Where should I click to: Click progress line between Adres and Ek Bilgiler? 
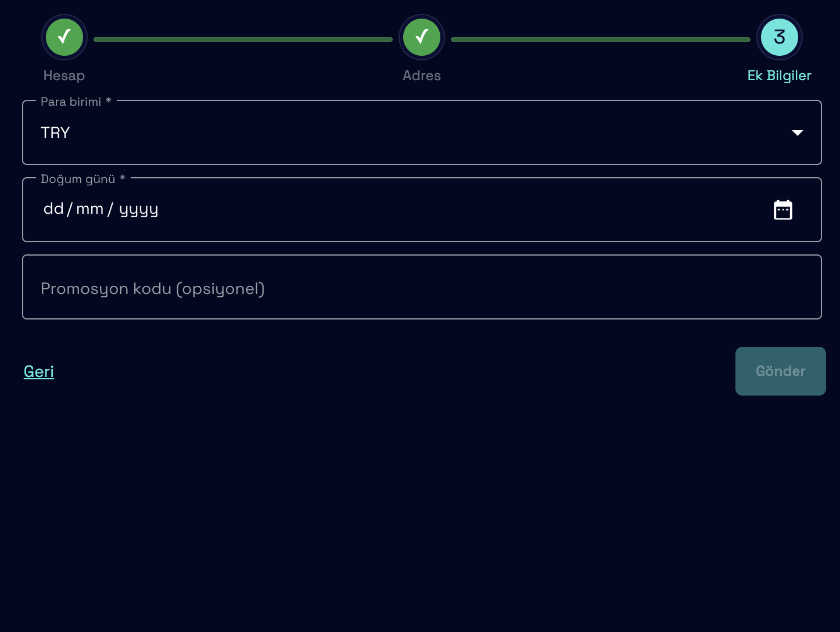coord(600,39)
